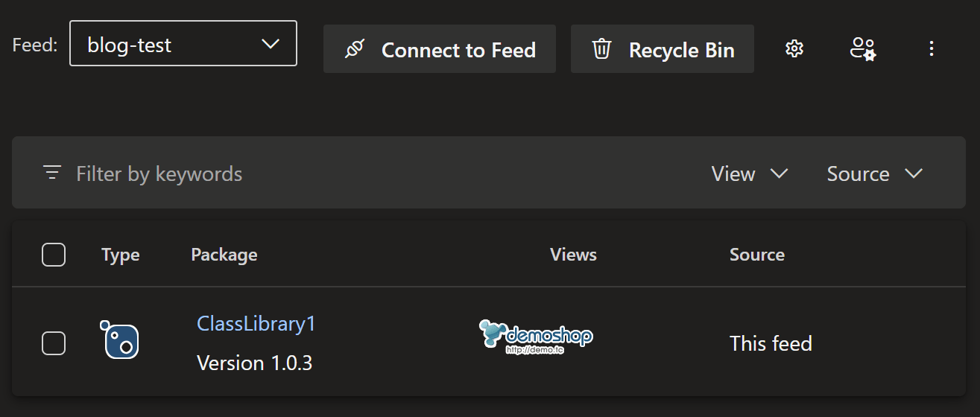Open the feed permissions people icon
The image size is (980, 417).
862,49
